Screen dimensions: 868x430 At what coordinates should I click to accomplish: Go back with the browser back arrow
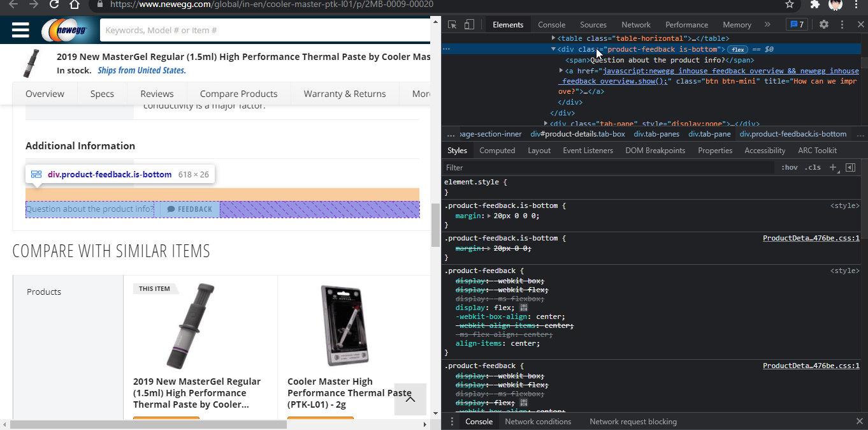pos(13,4)
